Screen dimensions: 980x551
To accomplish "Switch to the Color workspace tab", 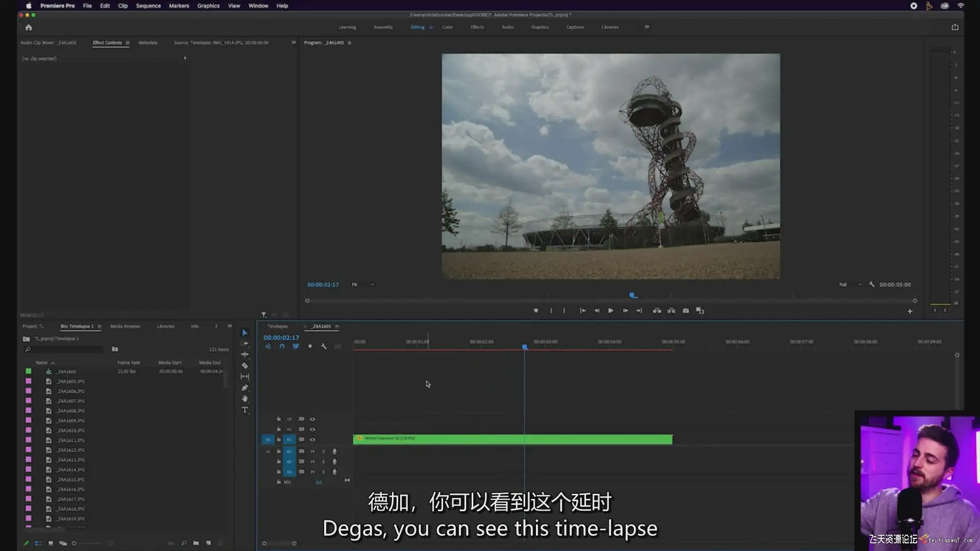I will point(447,27).
